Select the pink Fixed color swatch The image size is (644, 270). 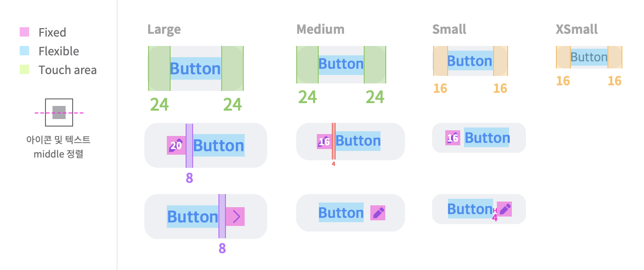click(x=24, y=32)
